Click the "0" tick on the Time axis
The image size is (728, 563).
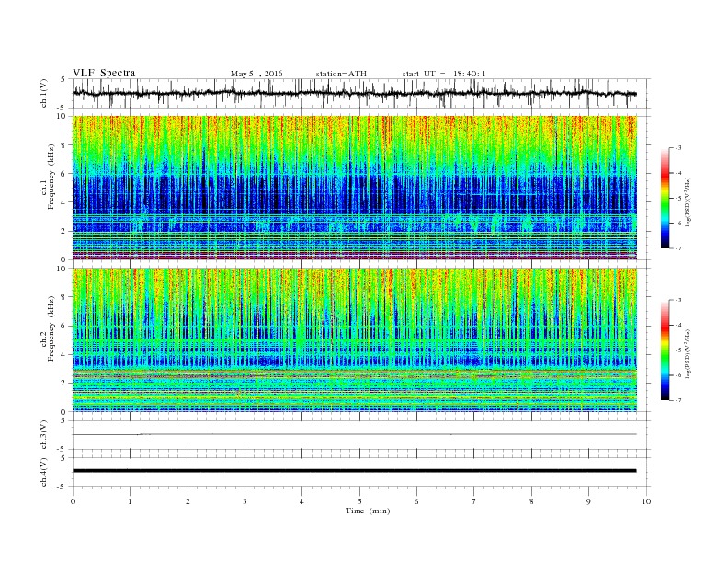73,501
